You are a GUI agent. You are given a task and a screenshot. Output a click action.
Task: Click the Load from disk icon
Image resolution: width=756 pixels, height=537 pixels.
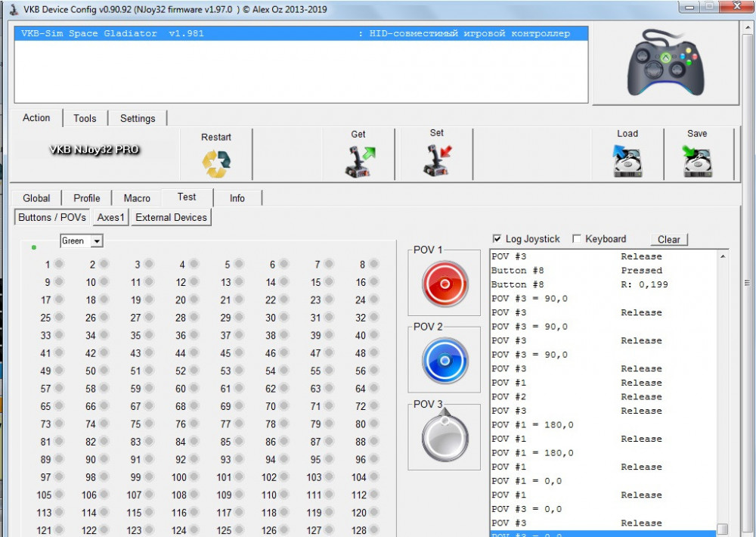(x=627, y=160)
